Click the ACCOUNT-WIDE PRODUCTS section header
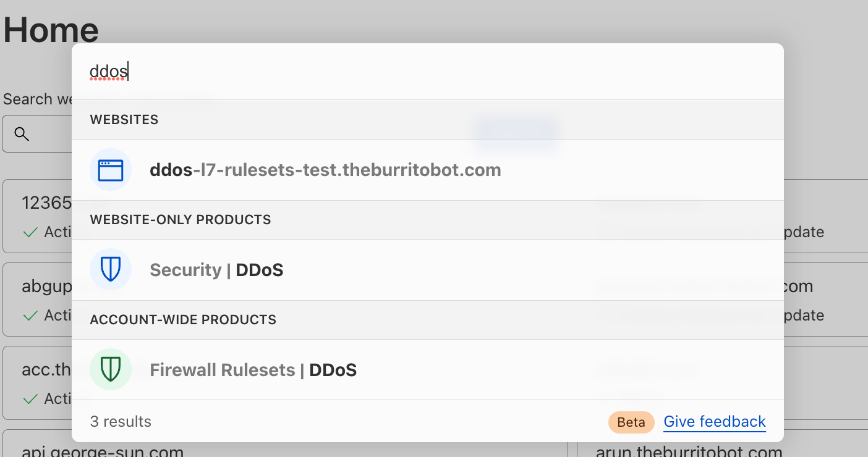Screen dimensions: 868x457 coord(183,320)
